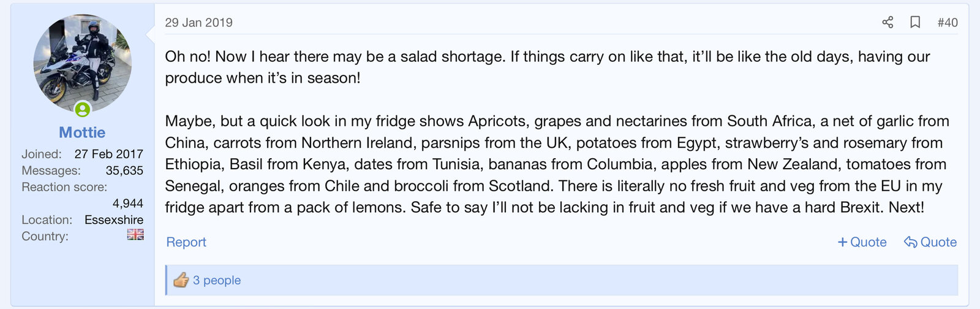Bookmark this post

[915, 23]
